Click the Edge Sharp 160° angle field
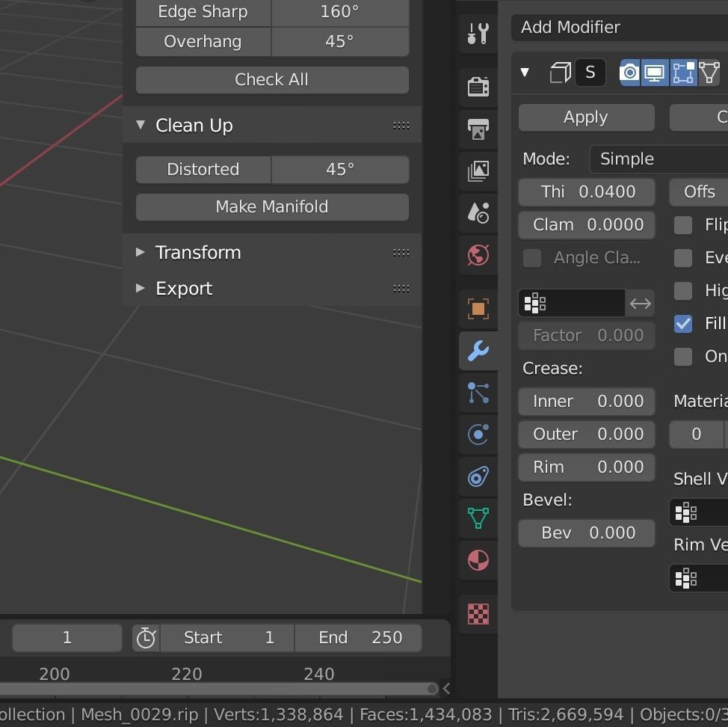 [340, 12]
